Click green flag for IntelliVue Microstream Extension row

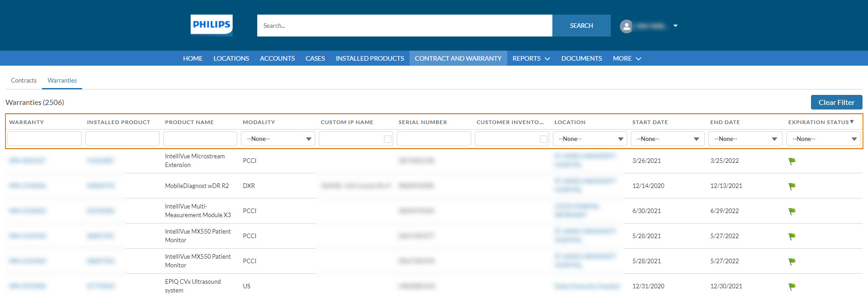pyautogui.click(x=792, y=161)
